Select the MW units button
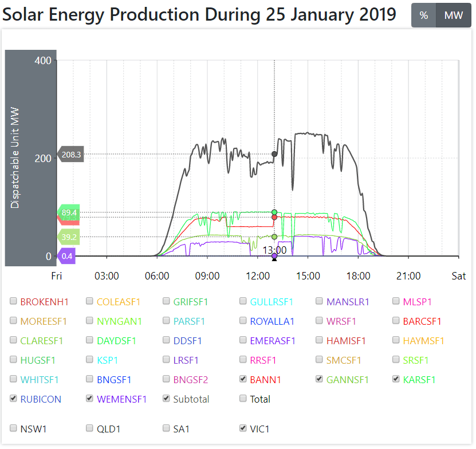 454,15
